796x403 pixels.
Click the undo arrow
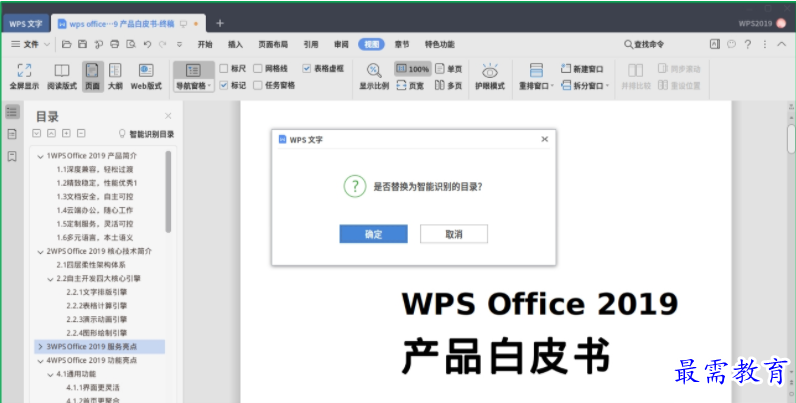(147, 44)
